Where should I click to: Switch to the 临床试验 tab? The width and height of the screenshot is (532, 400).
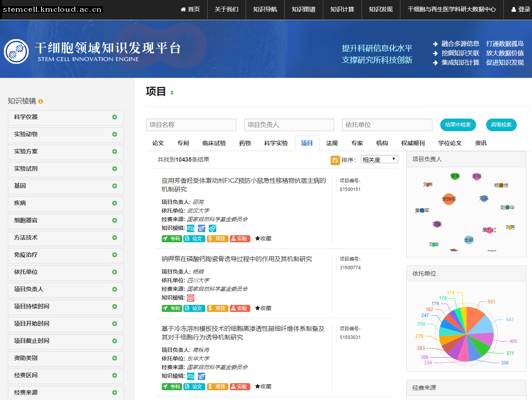click(214, 143)
